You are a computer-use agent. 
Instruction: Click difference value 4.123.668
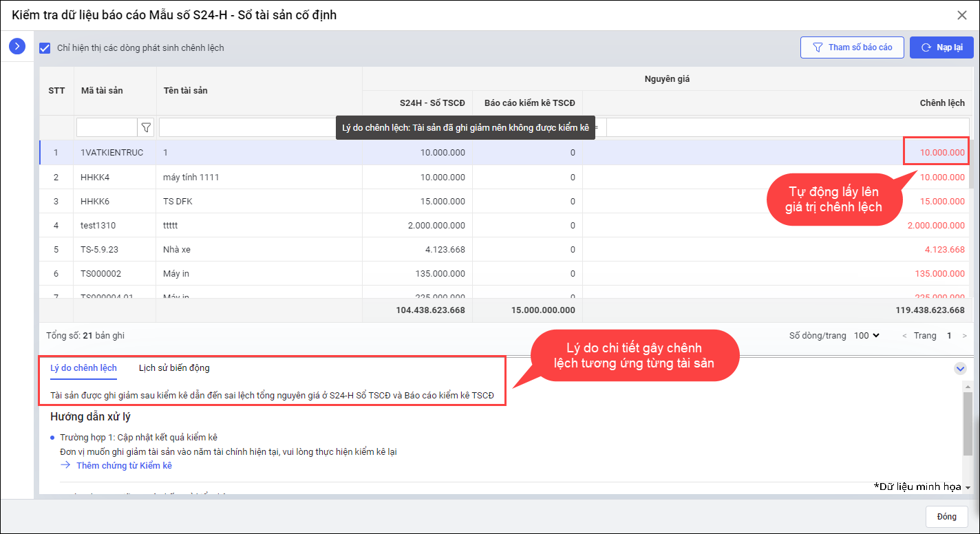point(944,250)
